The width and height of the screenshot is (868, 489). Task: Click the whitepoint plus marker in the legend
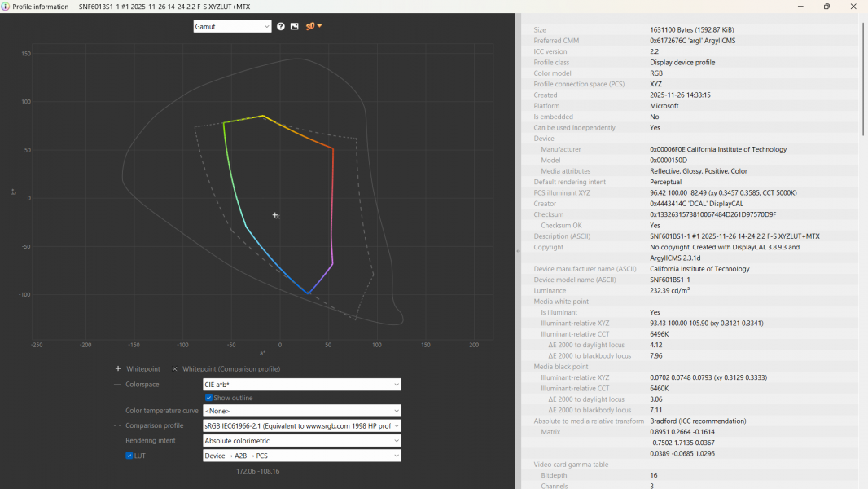tap(118, 369)
